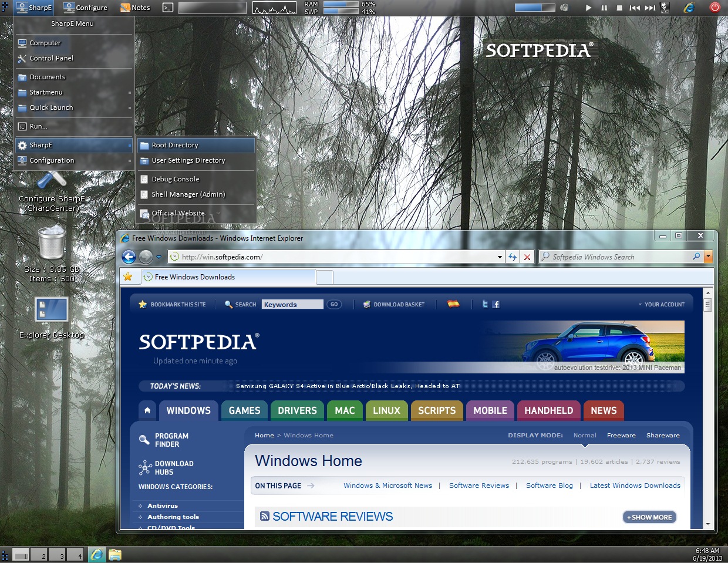Image resolution: width=728 pixels, height=563 pixels.
Task: Click the Favorites star icon
Action: [128, 277]
